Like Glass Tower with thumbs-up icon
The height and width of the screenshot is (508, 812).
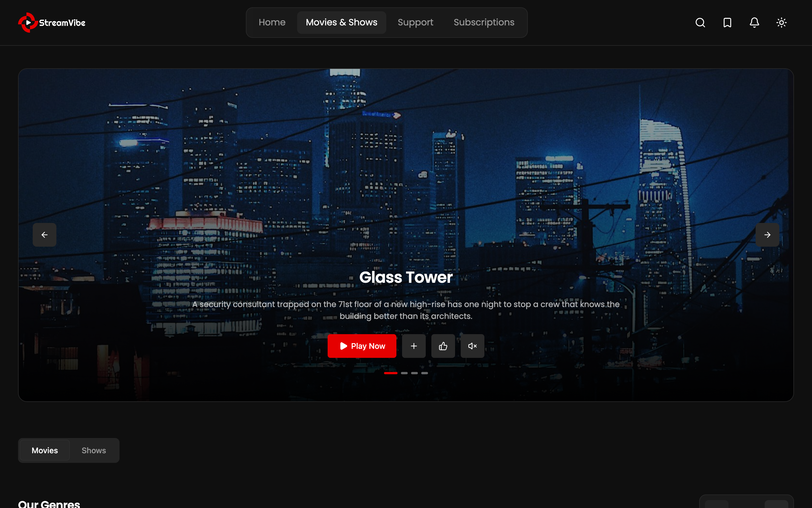click(443, 346)
